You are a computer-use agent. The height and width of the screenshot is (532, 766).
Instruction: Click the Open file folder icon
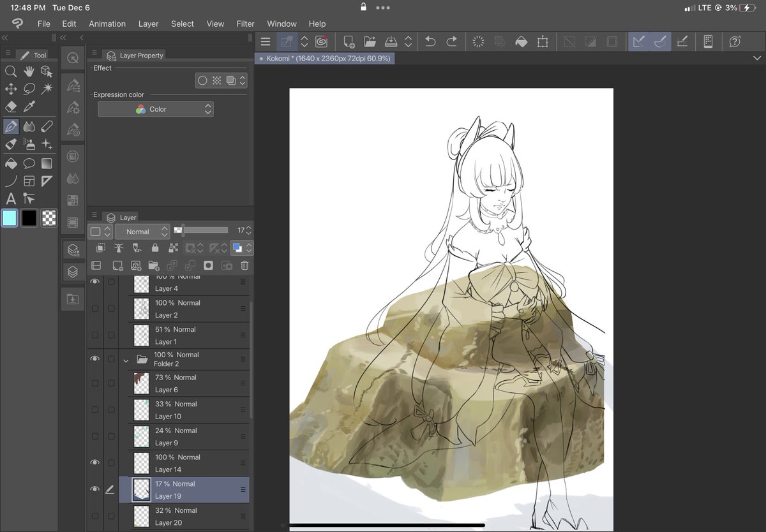tap(370, 41)
